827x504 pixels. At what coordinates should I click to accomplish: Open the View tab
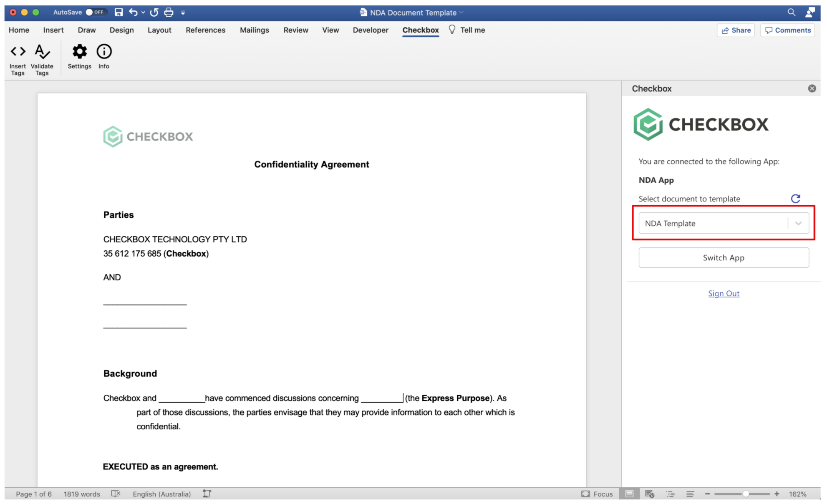point(330,30)
